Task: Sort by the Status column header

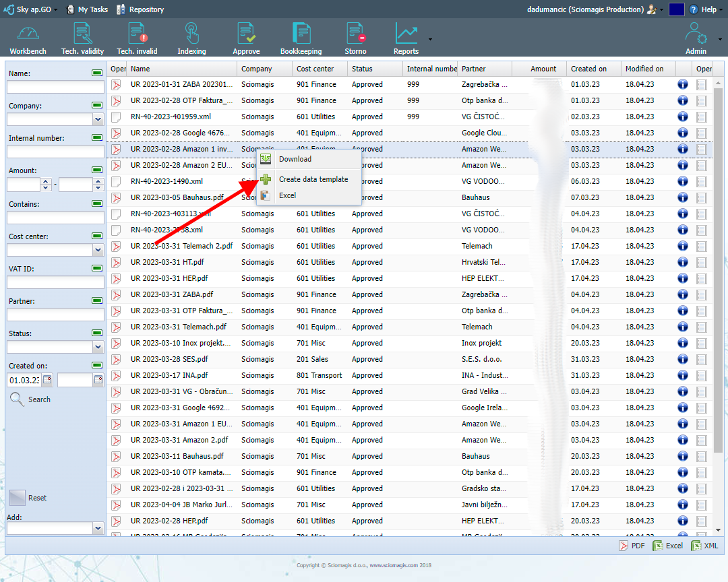Action: pyautogui.click(x=375, y=69)
